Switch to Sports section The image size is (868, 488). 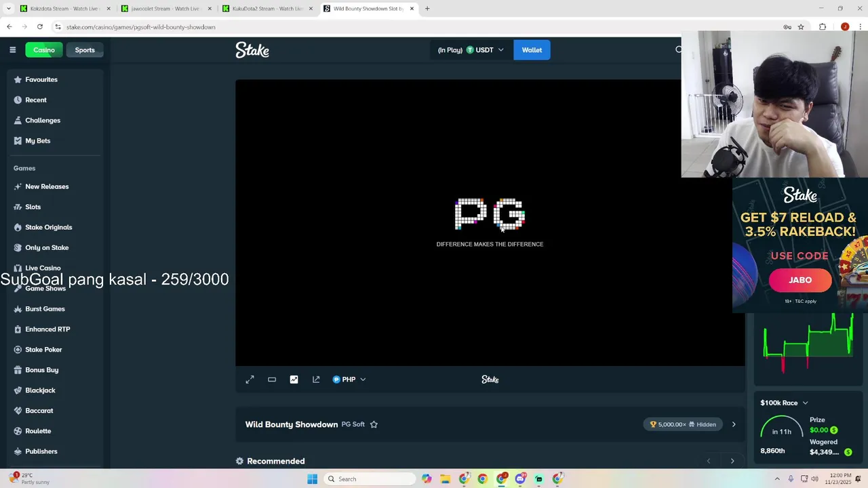(85, 50)
